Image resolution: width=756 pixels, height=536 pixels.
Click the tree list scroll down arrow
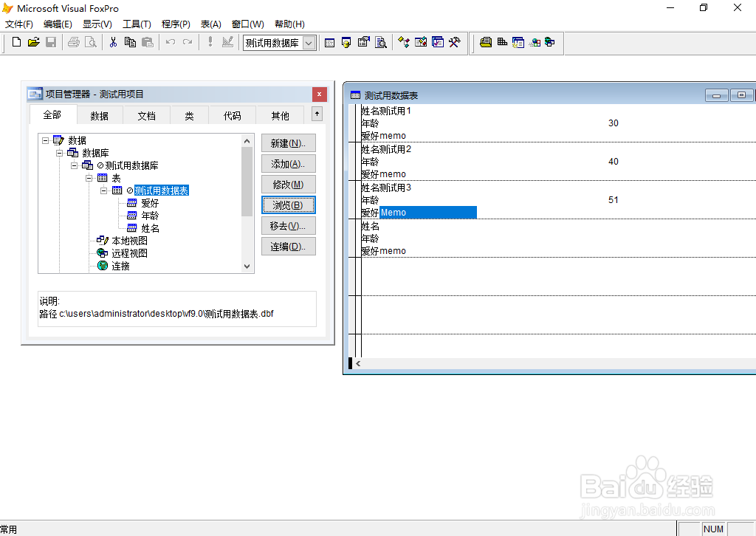click(x=247, y=267)
